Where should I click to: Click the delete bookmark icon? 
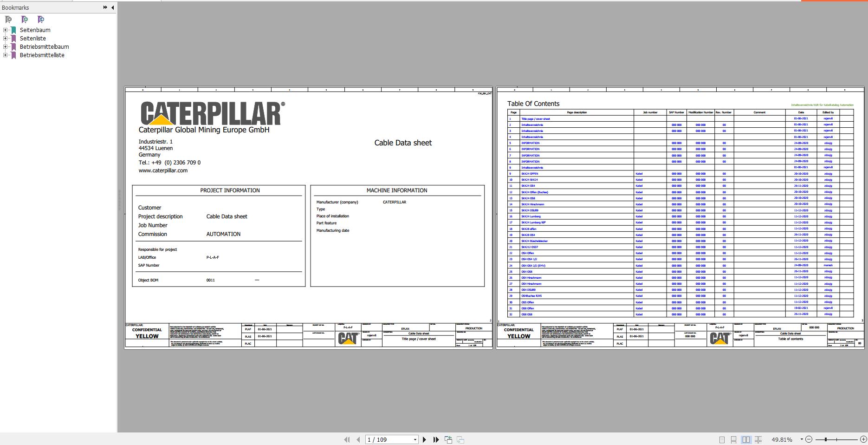pyautogui.click(x=8, y=20)
